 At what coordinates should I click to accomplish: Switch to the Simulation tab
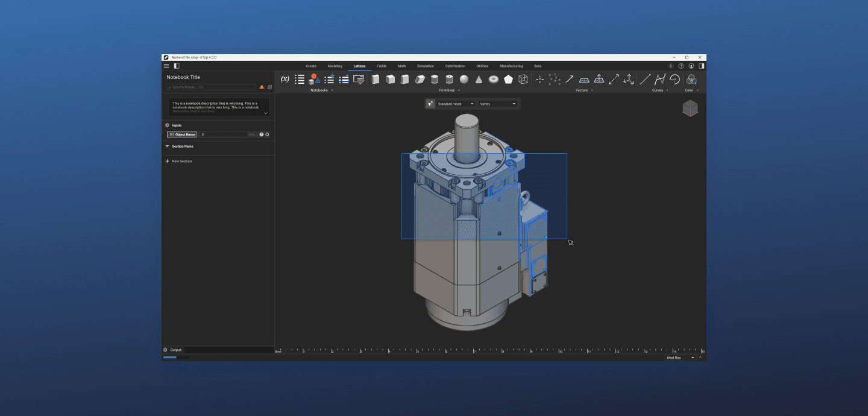pyautogui.click(x=425, y=66)
